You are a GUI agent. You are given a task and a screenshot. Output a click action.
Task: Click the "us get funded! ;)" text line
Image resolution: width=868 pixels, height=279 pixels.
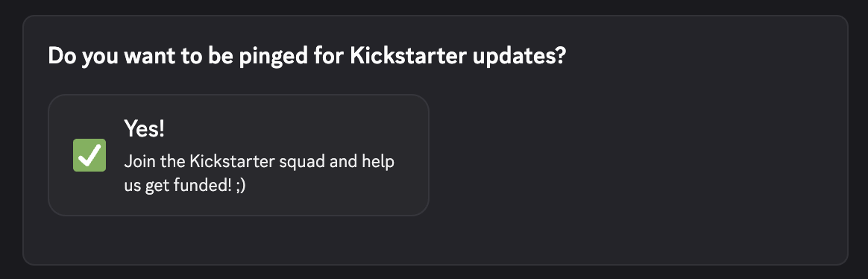pyautogui.click(x=185, y=186)
